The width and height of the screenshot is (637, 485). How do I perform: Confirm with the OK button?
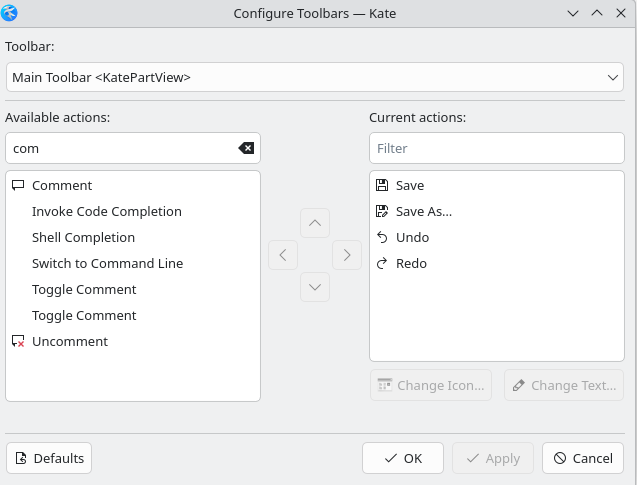click(403, 458)
